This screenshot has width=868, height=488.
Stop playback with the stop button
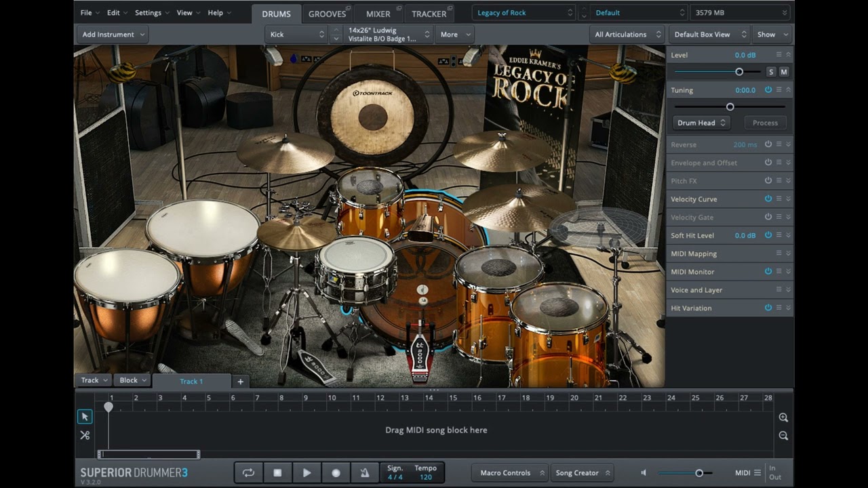[x=277, y=473]
